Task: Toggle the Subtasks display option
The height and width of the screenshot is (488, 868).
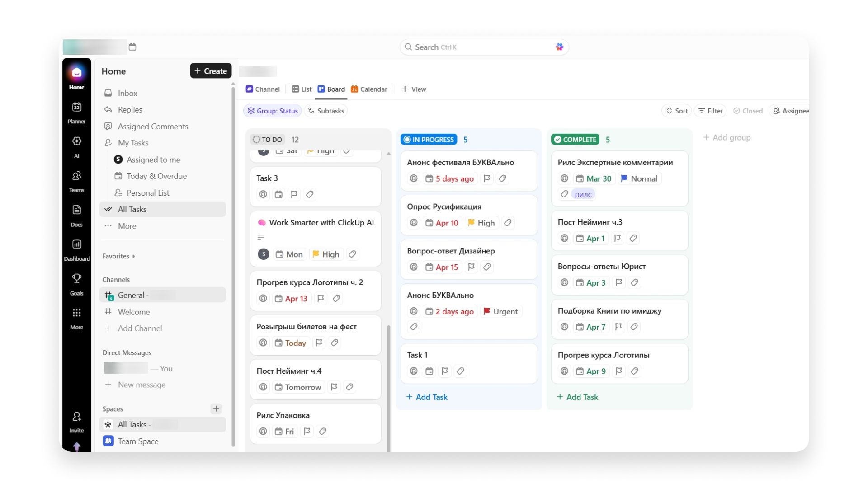Action: pyautogui.click(x=326, y=111)
